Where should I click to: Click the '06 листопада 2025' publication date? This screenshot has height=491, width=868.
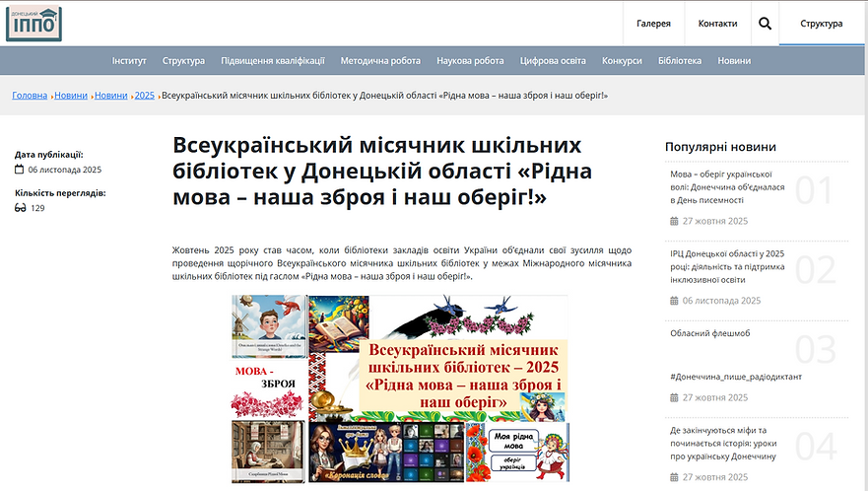click(x=65, y=170)
